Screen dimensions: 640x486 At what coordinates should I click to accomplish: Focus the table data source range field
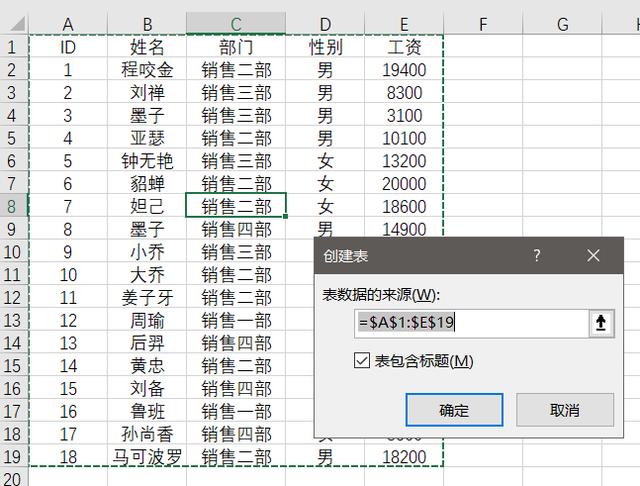[471, 323]
